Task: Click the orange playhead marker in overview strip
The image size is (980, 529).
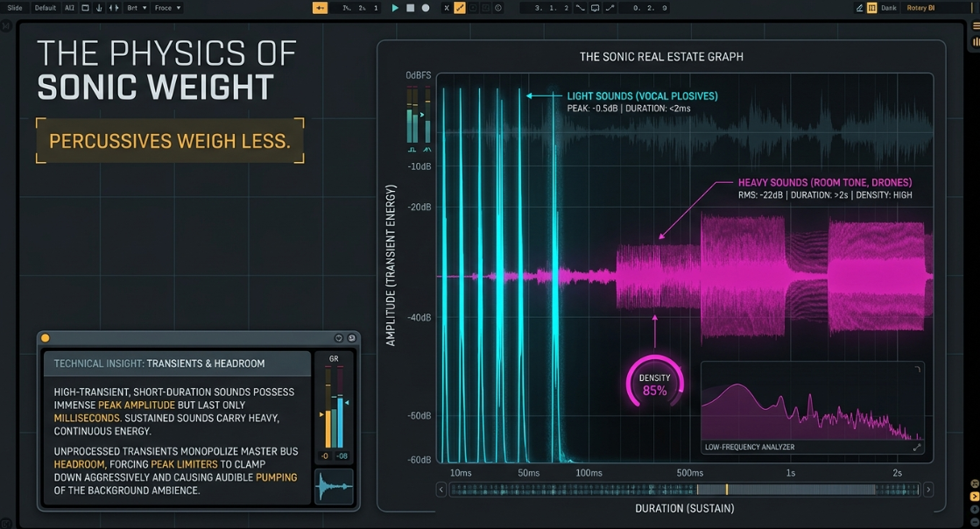Action: click(726, 490)
